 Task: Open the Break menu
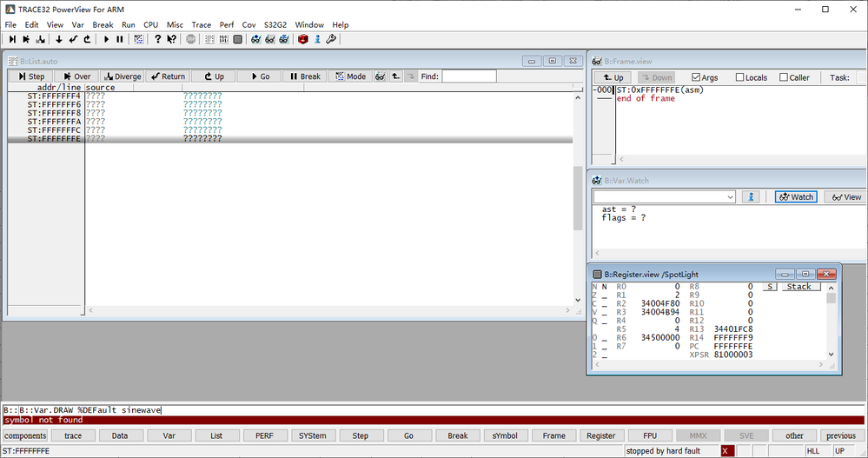(103, 25)
